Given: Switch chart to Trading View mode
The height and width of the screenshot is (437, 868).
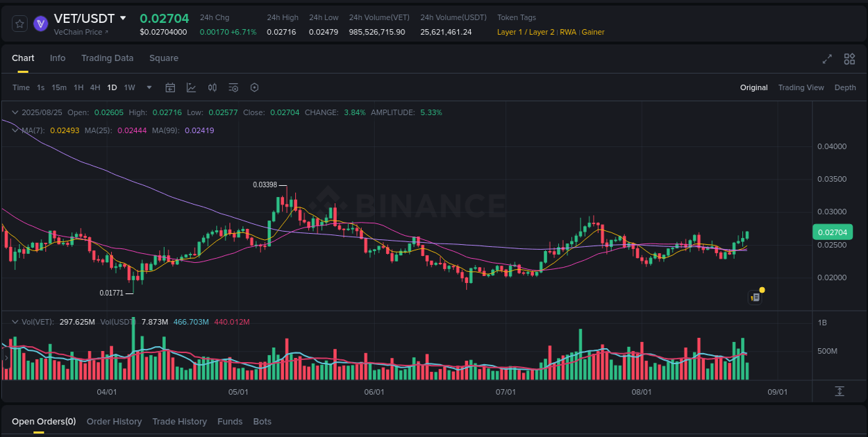Looking at the screenshot, I should tap(801, 87).
